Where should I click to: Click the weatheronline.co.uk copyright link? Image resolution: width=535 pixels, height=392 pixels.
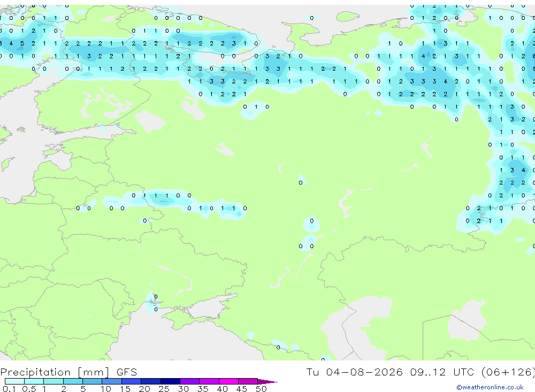click(x=490, y=387)
